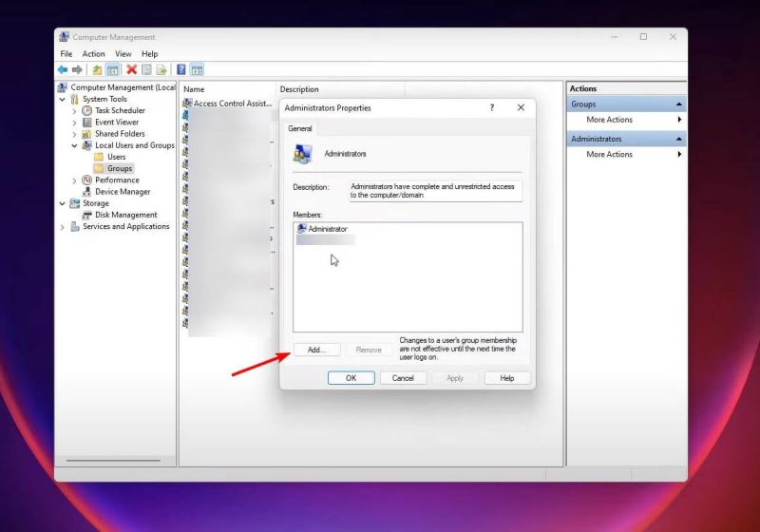Click the Up one level toolbar icon
The image size is (760, 532).
(97, 69)
